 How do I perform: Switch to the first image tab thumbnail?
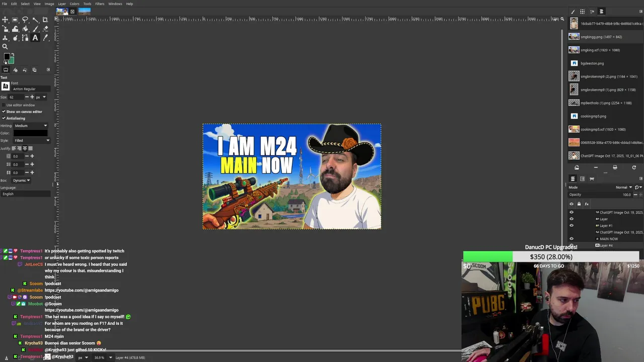coord(63,11)
